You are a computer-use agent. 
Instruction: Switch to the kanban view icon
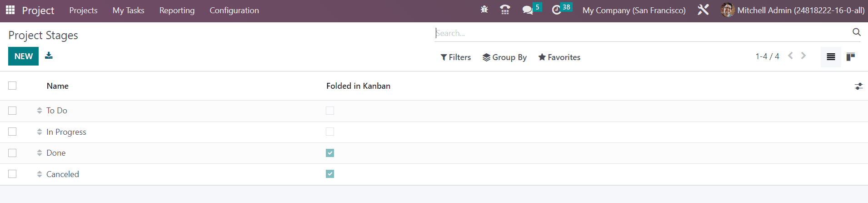point(851,57)
